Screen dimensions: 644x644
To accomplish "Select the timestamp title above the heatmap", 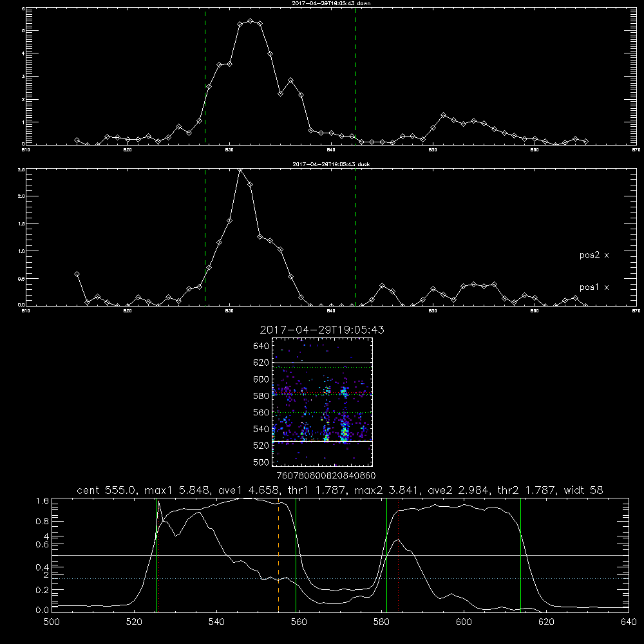I will click(x=322, y=330).
